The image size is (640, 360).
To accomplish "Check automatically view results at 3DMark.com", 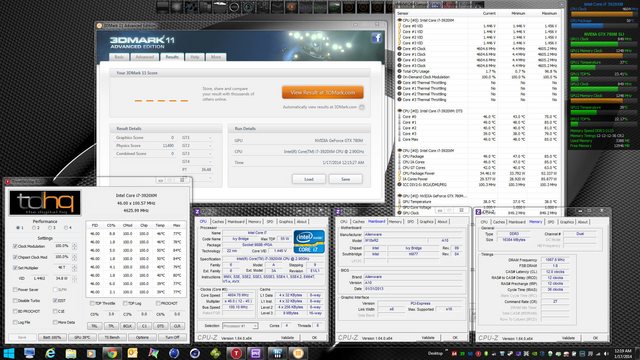I will pyautogui.click(x=362, y=107).
